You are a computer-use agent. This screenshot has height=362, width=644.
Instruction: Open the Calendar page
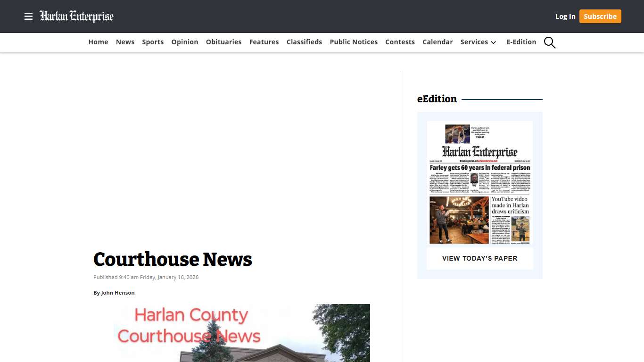pos(438,42)
